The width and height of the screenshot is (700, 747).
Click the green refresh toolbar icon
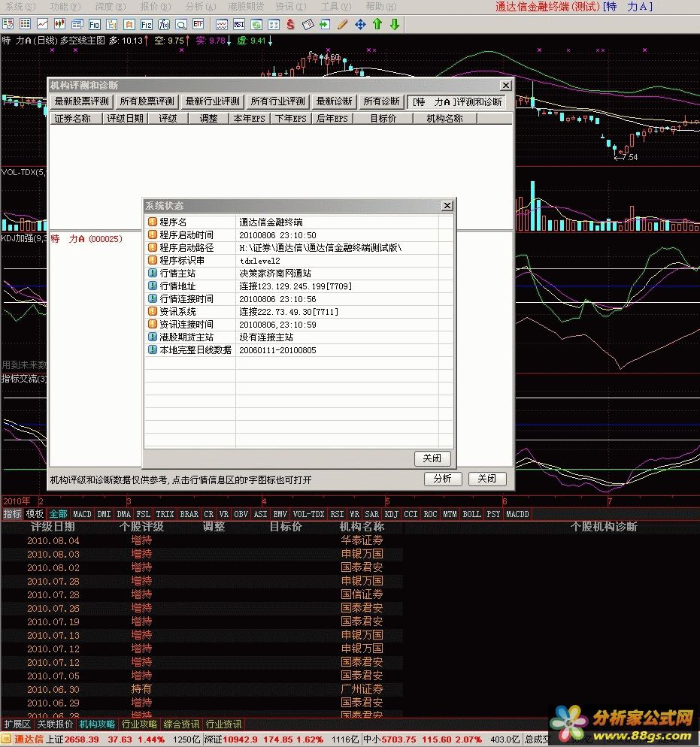tap(256, 24)
